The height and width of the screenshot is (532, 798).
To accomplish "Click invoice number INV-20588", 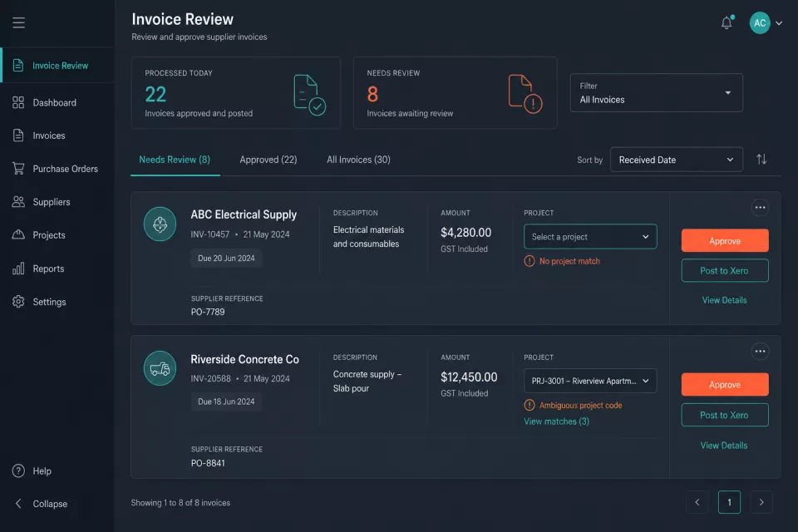I will [210, 378].
